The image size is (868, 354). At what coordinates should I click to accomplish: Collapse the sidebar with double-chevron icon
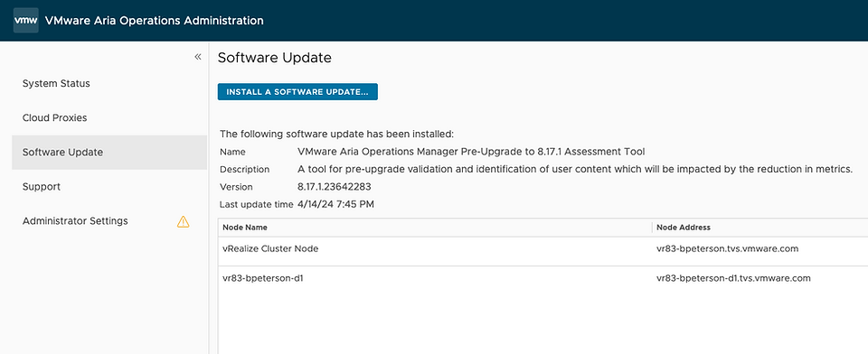pyautogui.click(x=198, y=57)
